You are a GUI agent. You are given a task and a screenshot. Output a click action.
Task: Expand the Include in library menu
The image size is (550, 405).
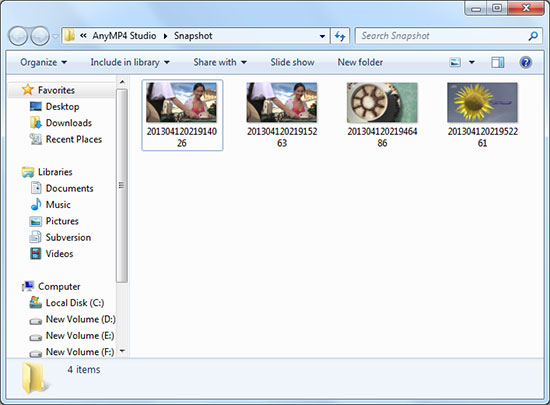click(x=130, y=62)
